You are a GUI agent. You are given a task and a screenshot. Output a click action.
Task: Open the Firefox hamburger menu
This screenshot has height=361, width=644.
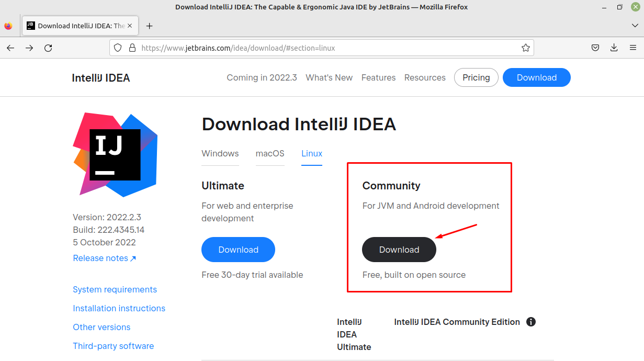(x=632, y=47)
